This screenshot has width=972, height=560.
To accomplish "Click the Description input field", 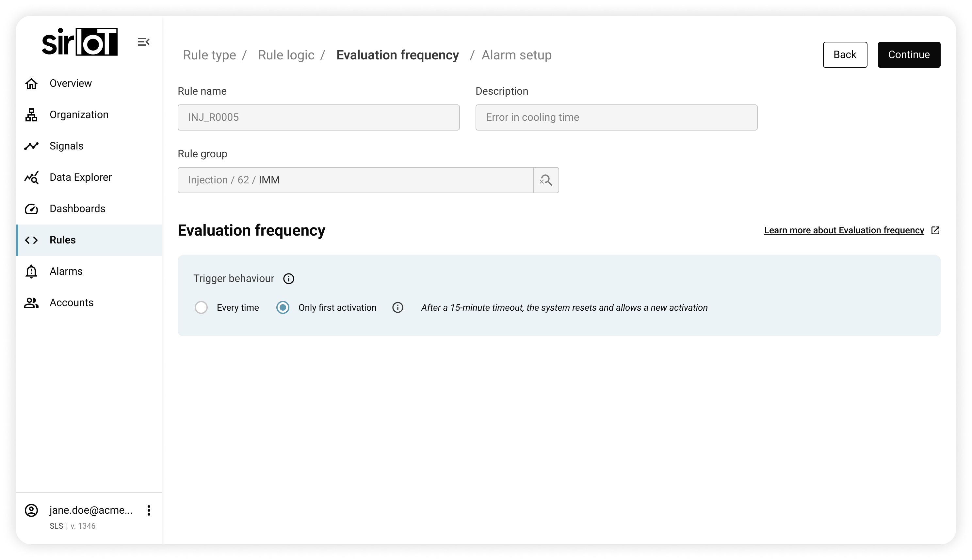I will coord(616,117).
